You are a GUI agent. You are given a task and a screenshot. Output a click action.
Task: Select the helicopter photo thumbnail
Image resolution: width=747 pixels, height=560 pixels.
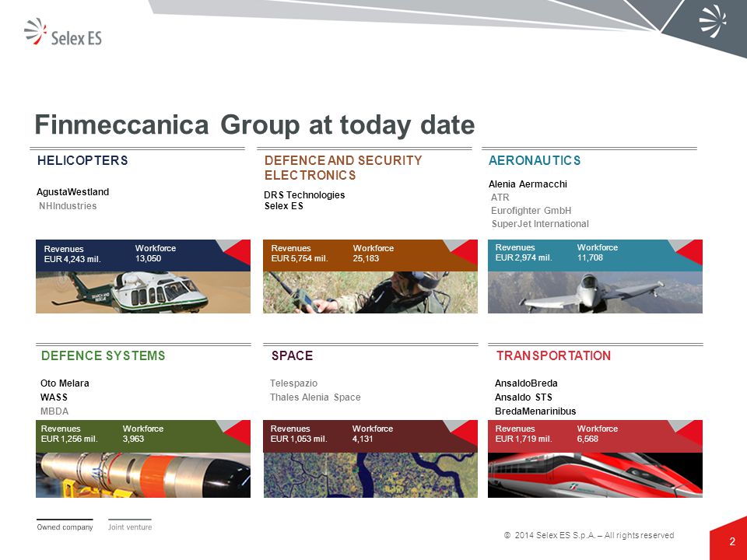click(x=143, y=292)
